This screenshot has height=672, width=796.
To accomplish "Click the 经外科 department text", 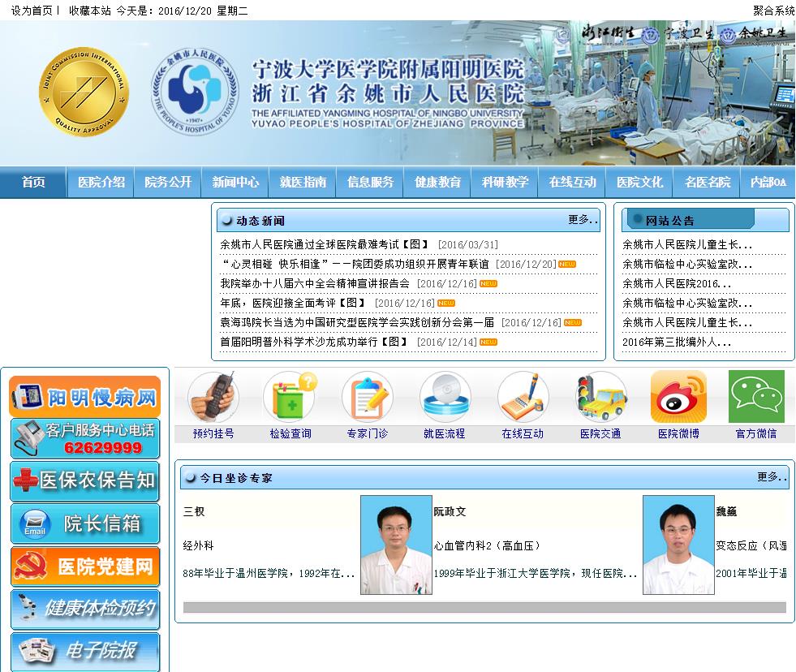I will [198, 545].
